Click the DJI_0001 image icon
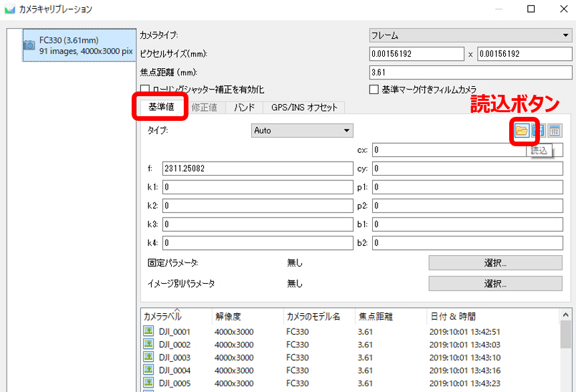Image resolution: width=576 pixels, height=392 pixels. pos(148,331)
